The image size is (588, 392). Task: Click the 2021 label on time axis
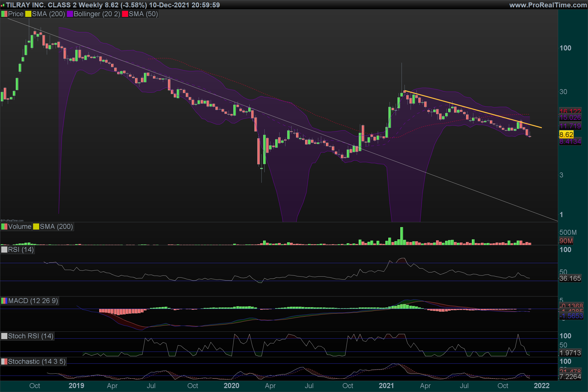(x=386, y=385)
